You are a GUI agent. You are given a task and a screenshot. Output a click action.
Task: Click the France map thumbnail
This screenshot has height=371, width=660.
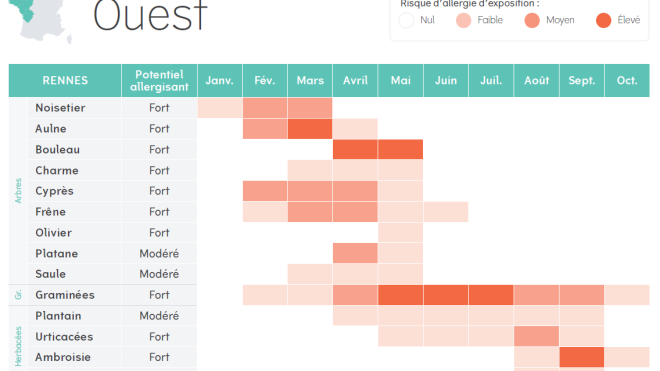tap(40, 20)
